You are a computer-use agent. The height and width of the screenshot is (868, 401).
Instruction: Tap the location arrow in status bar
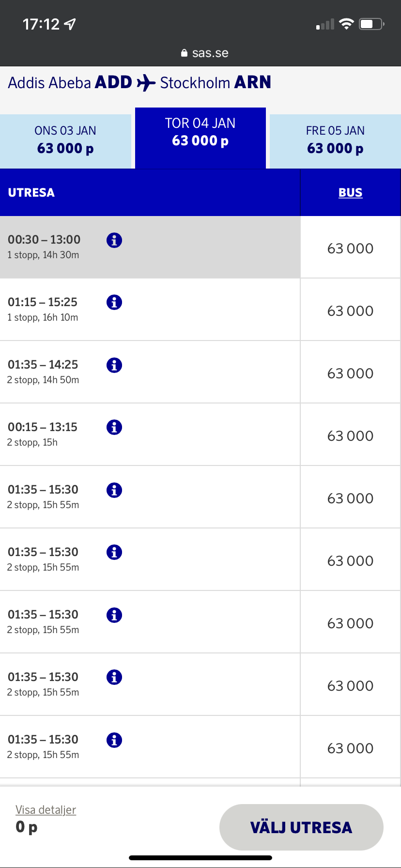click(x=71, y=24)
